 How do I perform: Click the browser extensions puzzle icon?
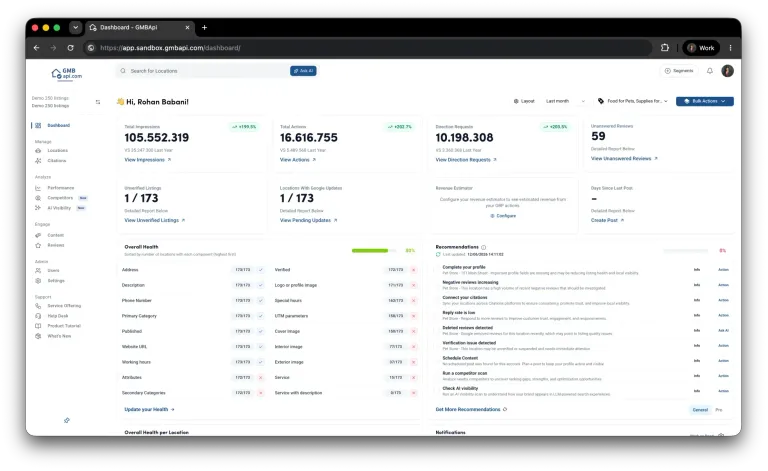tap(665, 47)
